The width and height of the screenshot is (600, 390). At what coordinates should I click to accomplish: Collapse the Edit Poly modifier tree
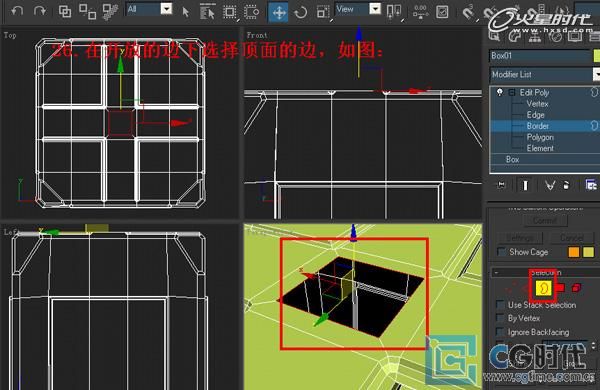point(512,93)
